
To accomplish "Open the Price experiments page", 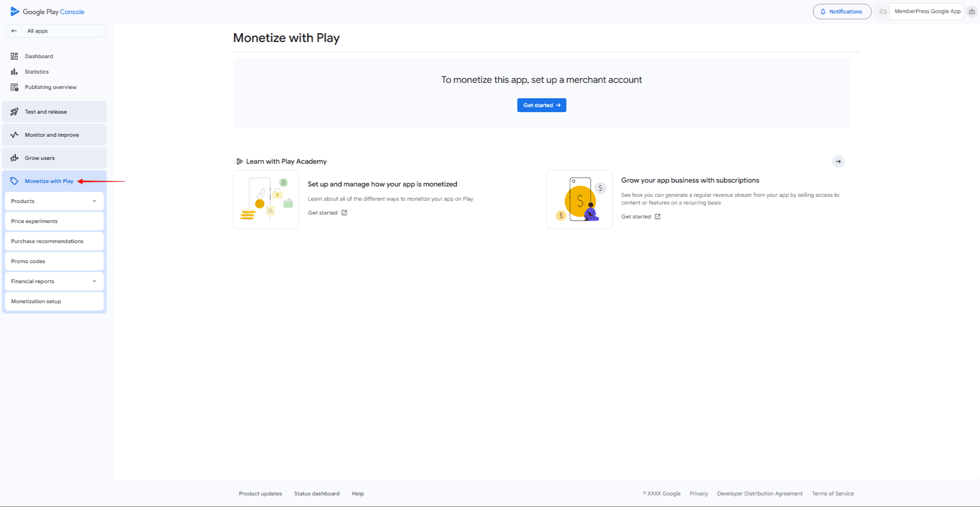I will click(34, 221).
